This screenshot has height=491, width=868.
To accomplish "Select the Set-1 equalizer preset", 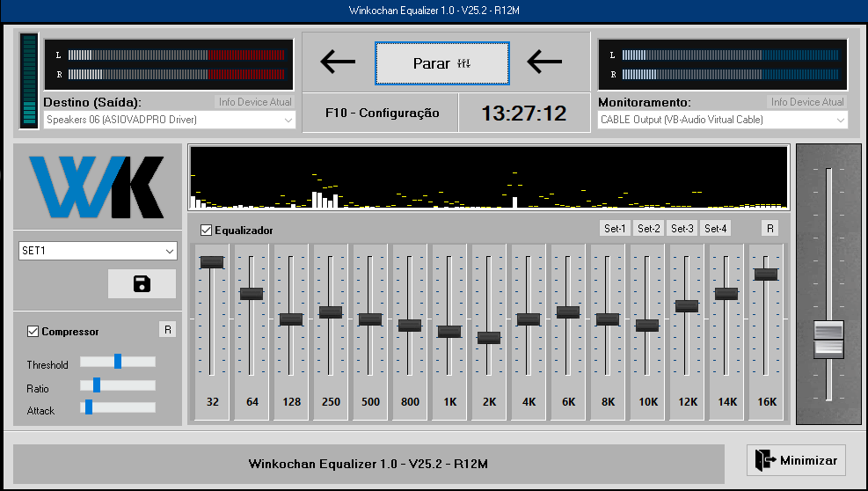I will (615, 229).
